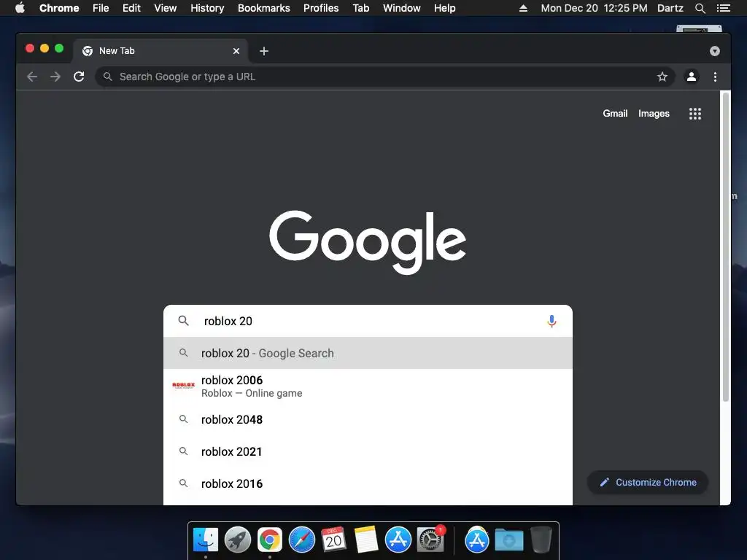Open the Gmail link
Screen dimensions: 747x560
pyautogui.click(x=615, y=113)
